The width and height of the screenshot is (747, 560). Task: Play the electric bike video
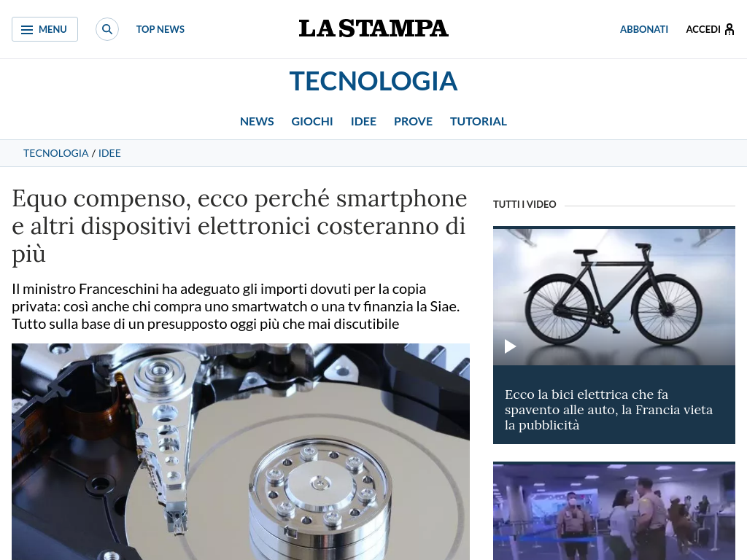pyautogui.click(x=510, y=346)
